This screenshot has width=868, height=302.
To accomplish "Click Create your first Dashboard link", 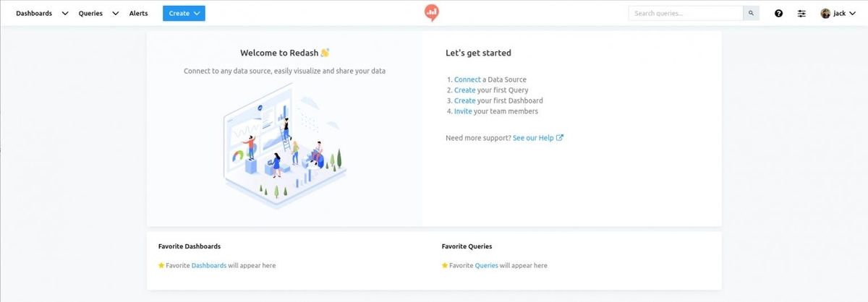I will [465, 100].
